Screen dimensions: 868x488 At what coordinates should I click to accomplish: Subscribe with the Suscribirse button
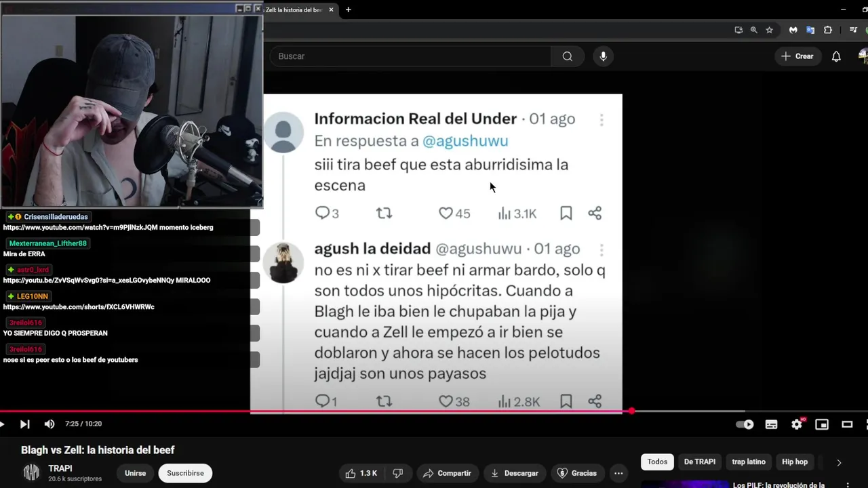tap(185, 473)
